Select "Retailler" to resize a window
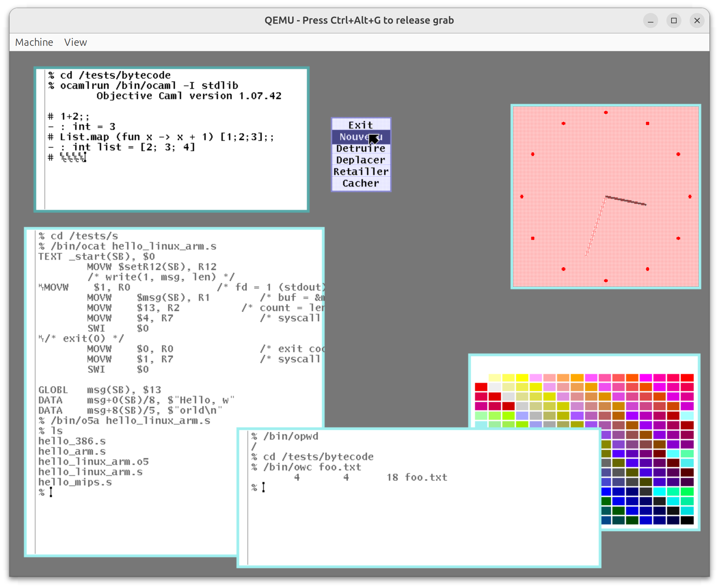This screenshot has height=588, width=719. [361, 171]
